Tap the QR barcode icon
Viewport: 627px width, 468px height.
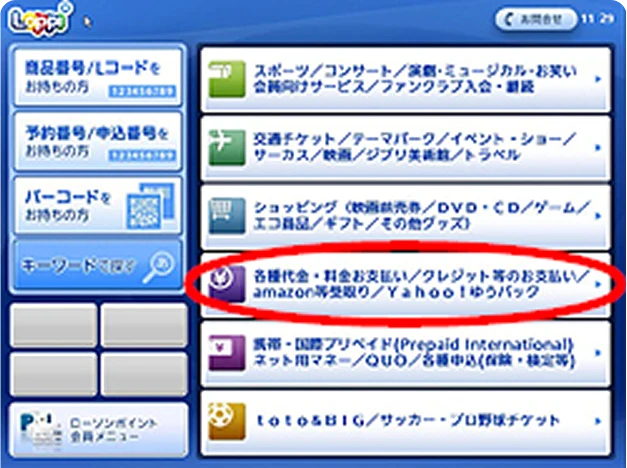(x=151, y=206)
